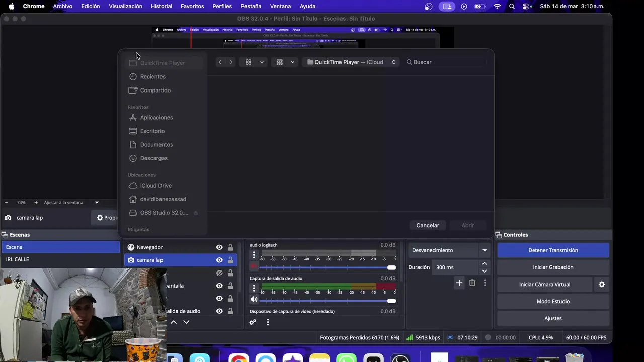The width and height of the screenshot is (644, 362).
Task: Open the Wi-Fi menu bar icon
Action: (x=497, y=6)
